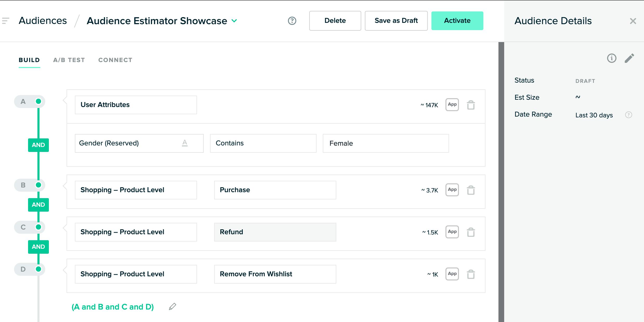The height and width of the screenshot is (322, 644).
Task: Navigate back via the Audiences breadcrumb
Action: click(x=43, y=21)
